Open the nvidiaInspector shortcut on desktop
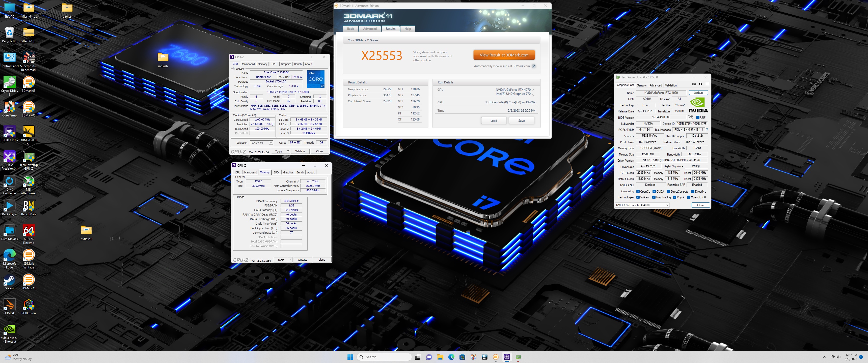This screenshot has height=363, width=868. [x=9, y=333]
